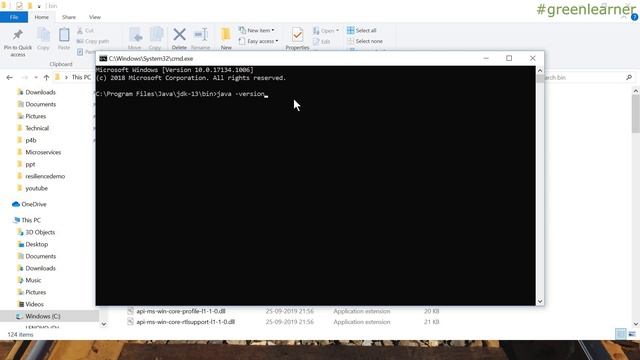Select OneDrive in navigation pane
Viewport: 640px width, 360px height.
[33, 204]
